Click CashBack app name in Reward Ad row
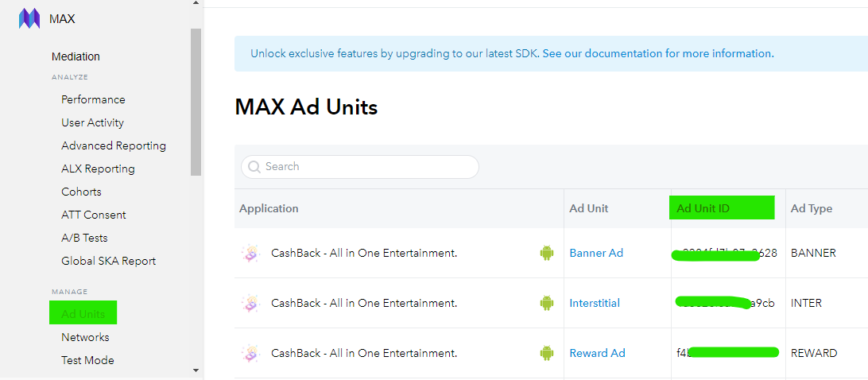The width and height of the screenshot is (868, 380). [364, 353]
